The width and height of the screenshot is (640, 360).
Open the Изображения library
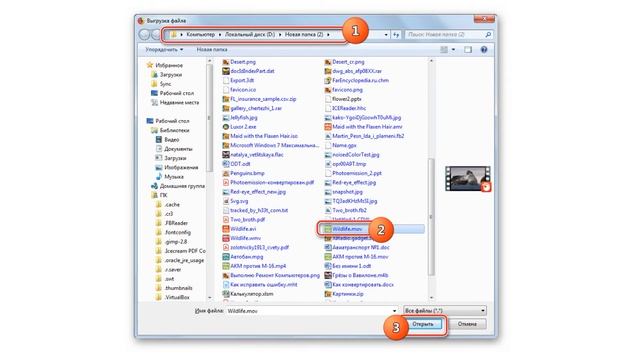coord(177,167)
